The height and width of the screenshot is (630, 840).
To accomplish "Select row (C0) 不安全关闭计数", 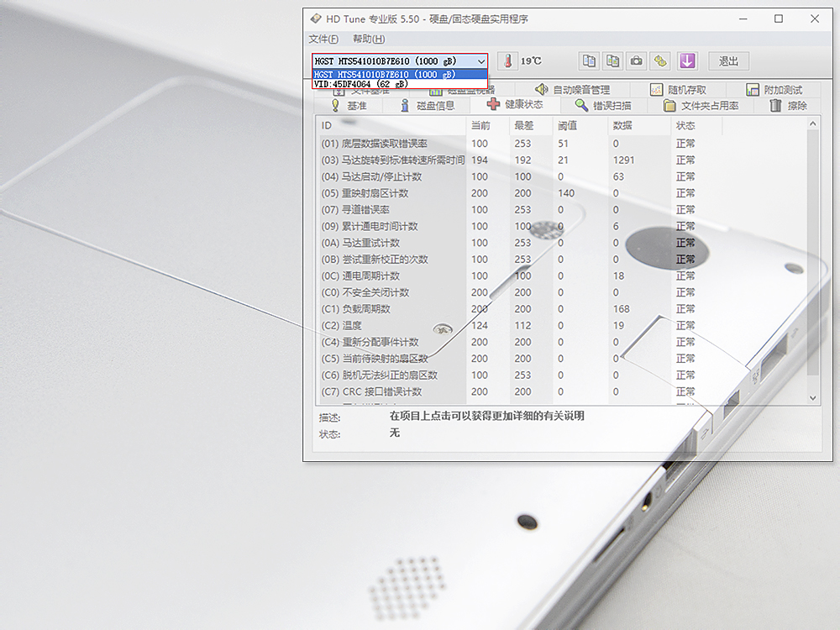I will click(561, 293).
